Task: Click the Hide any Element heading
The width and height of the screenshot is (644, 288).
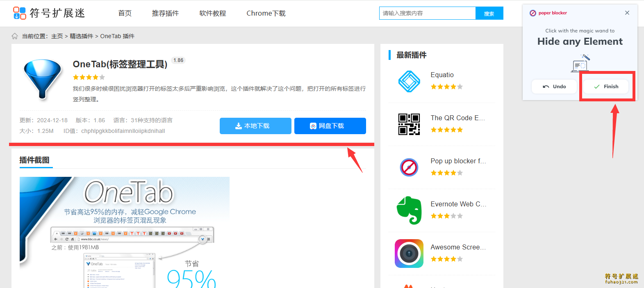Action: point(580,41)
